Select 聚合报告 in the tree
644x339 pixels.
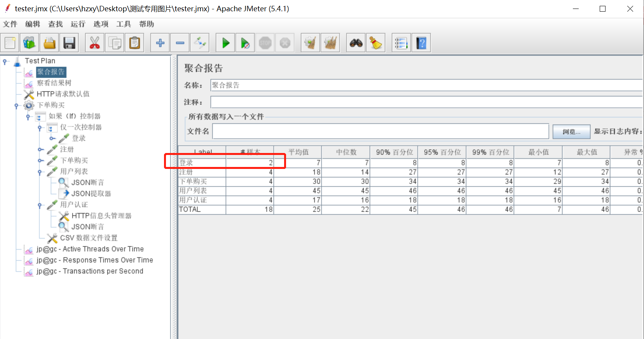51,72
